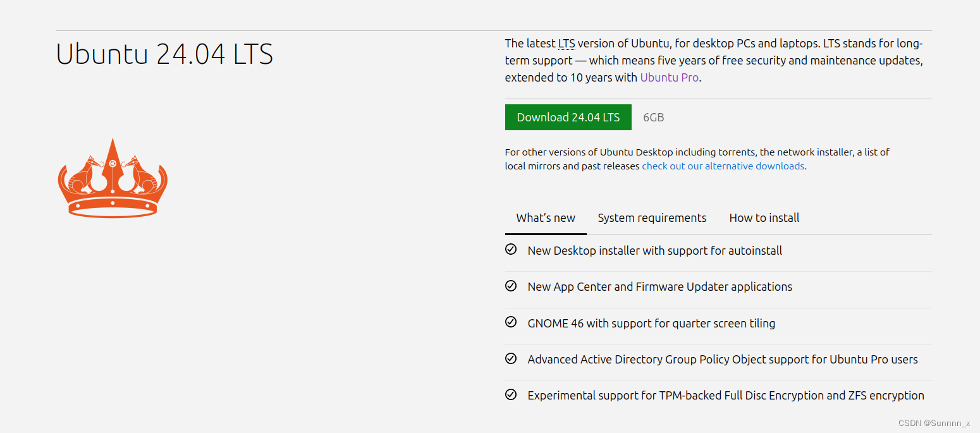Click the Group Policy Object support item

(x=722, y=360)
